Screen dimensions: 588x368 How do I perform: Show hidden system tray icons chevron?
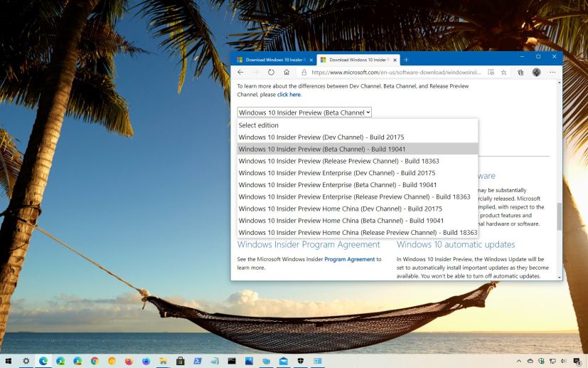pyautogui.click(x=519, y=362)
